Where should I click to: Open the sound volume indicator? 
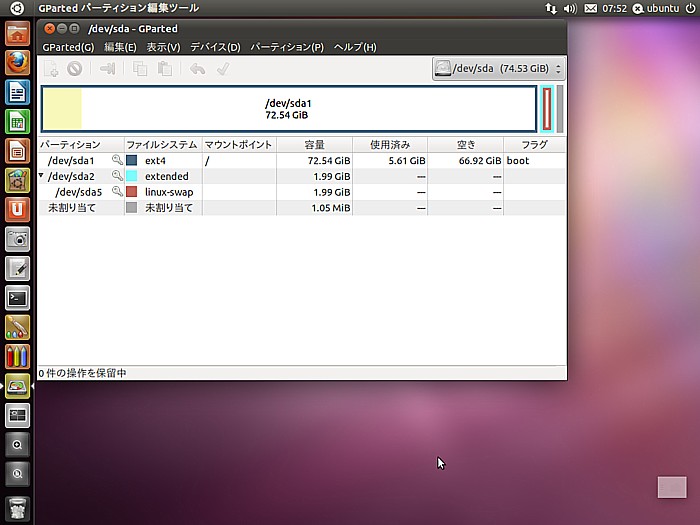point(570,8)
